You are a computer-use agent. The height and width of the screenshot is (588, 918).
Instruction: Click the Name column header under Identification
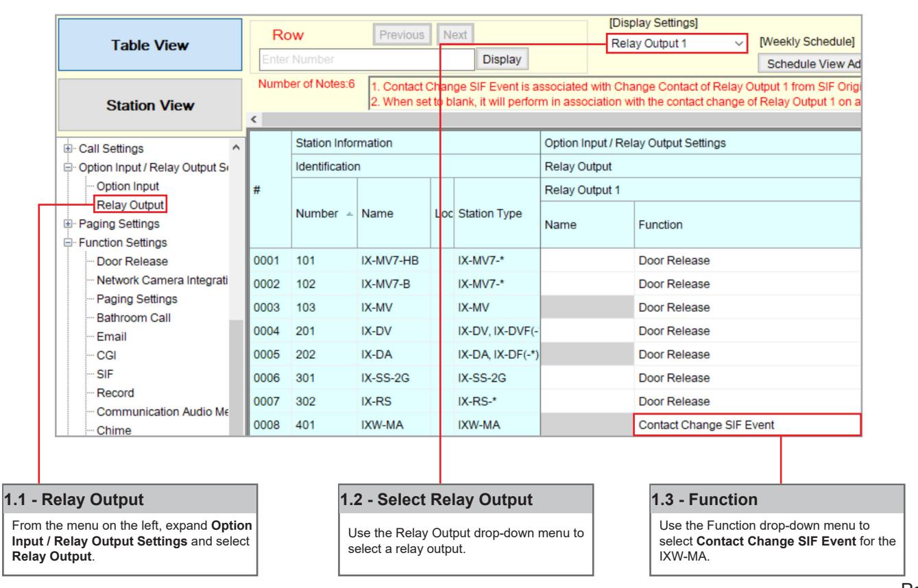(x=394, y=213)
